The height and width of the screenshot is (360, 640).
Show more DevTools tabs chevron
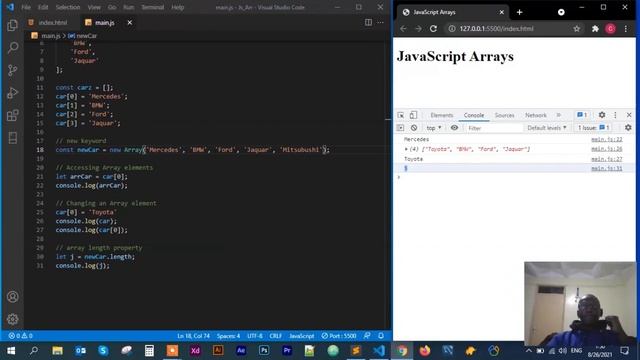click(558, 115)
